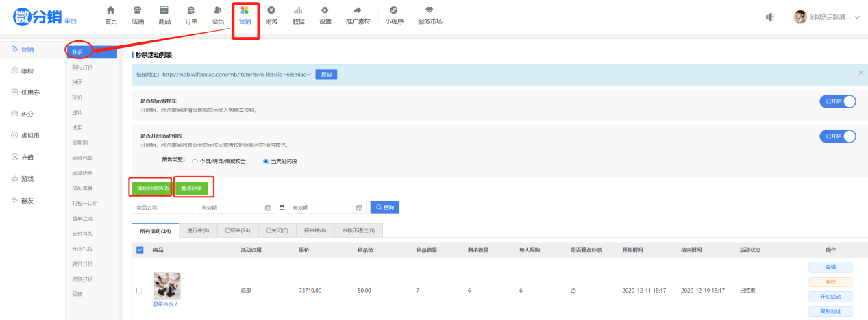This screenshot has height=320, width=868.
Task: Click the 添加秒杀活动 green button
Action: coord(151,188)
